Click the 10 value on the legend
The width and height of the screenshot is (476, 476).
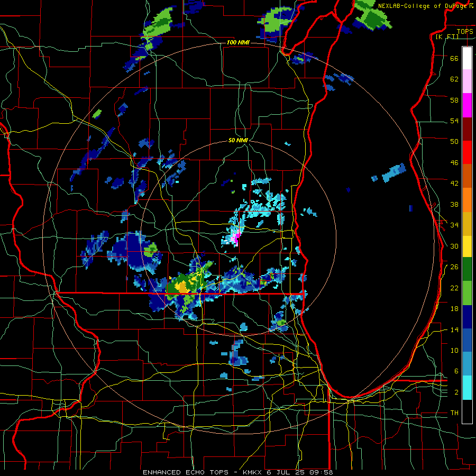(x=454, y=350)
